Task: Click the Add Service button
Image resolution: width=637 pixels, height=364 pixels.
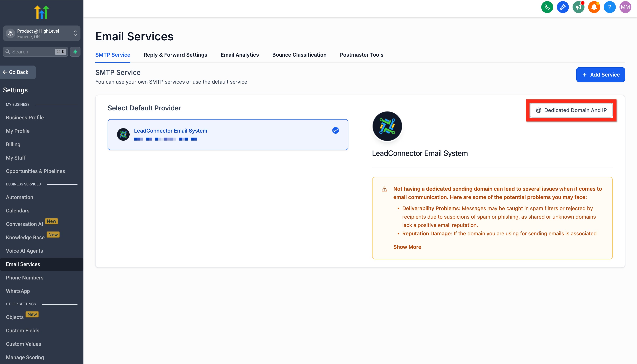Action: [x=600, y=74]
